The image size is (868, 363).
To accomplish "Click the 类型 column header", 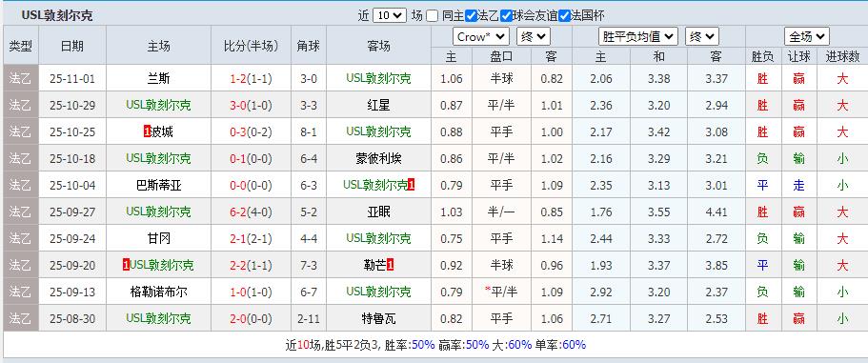I will click(20, 46).
